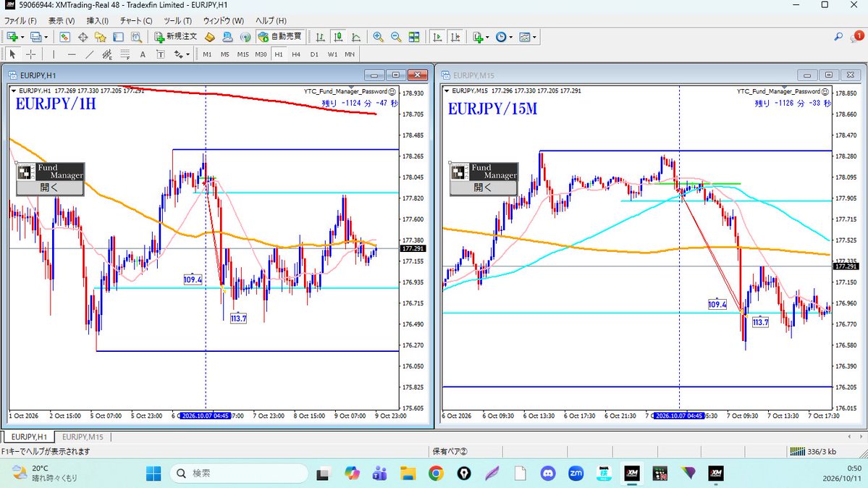This screenshot has width=868, height=488.
Task: Switch timeframe to D1
Action: point(314,54)
